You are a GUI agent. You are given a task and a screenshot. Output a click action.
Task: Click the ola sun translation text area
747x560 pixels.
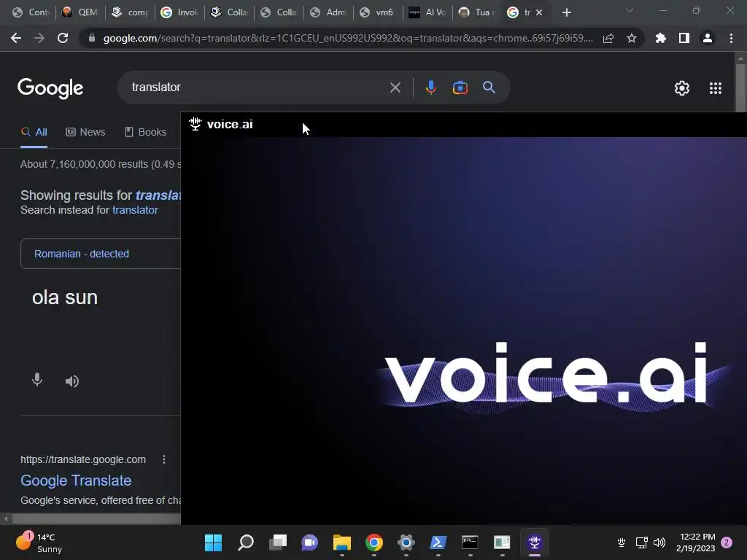click(65, 297)
